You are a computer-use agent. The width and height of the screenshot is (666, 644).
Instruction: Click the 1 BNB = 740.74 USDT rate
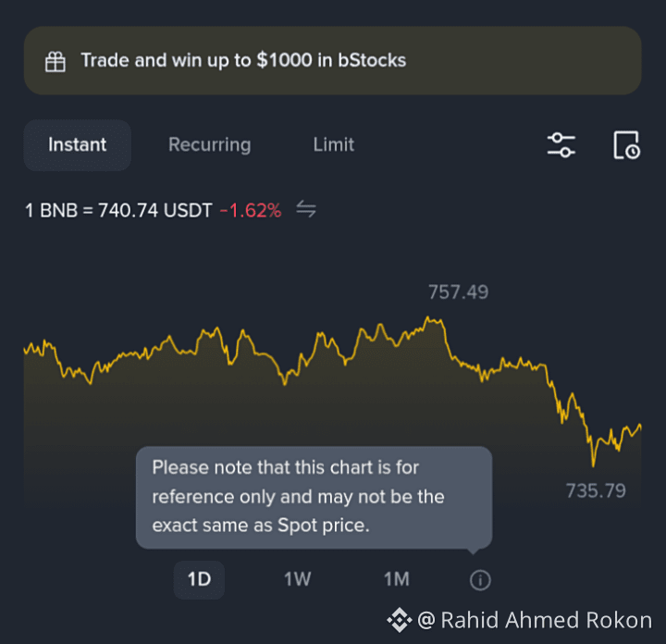point(118,210)
